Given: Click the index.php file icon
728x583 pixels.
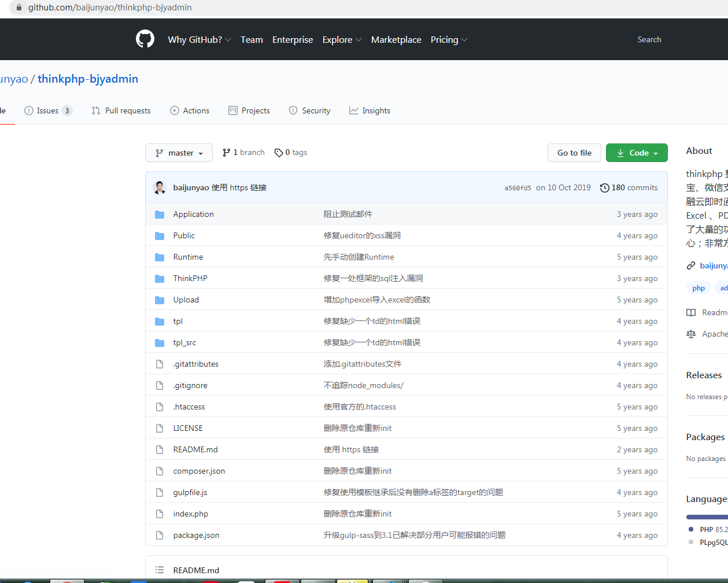Looking at the screenshot, I should (x=160, y=514).
